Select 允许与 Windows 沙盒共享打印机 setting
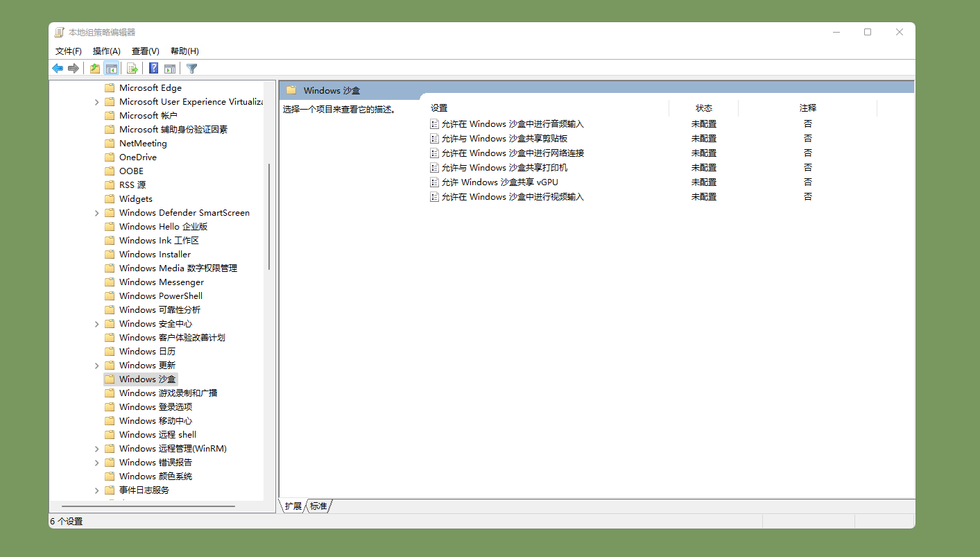 click(504, 168)
